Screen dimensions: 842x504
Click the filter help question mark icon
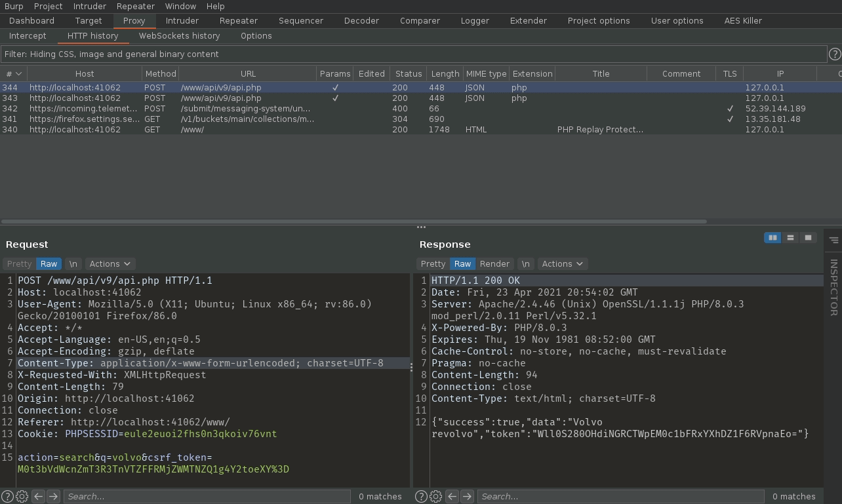click(835, 54)
